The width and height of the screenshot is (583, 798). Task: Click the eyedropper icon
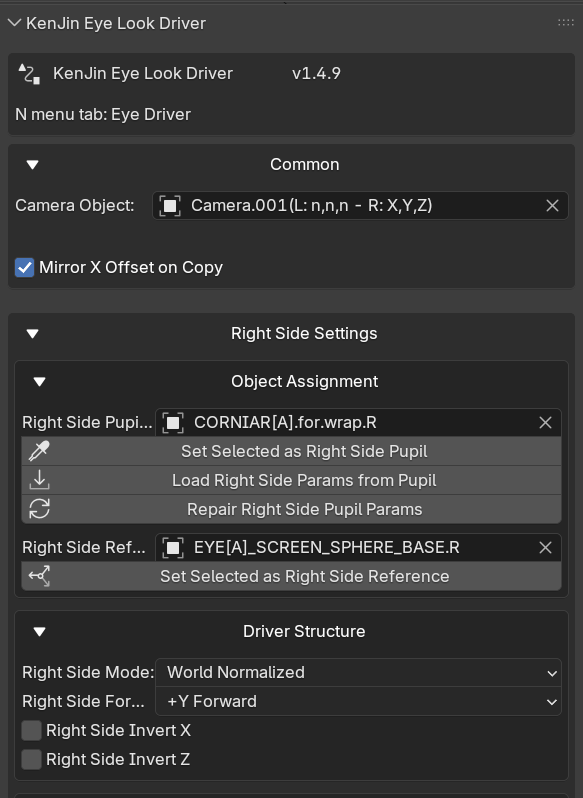click(x=39, y=451)
